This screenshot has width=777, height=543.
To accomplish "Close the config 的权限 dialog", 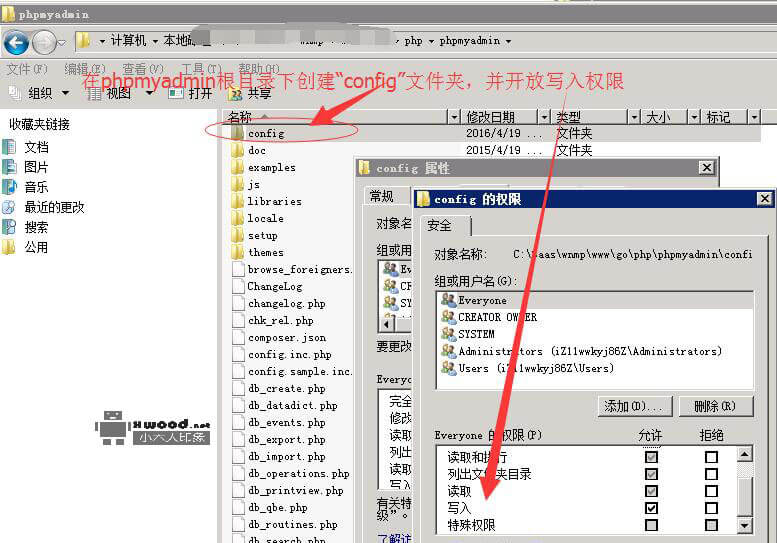I will [x=764, y=199].
